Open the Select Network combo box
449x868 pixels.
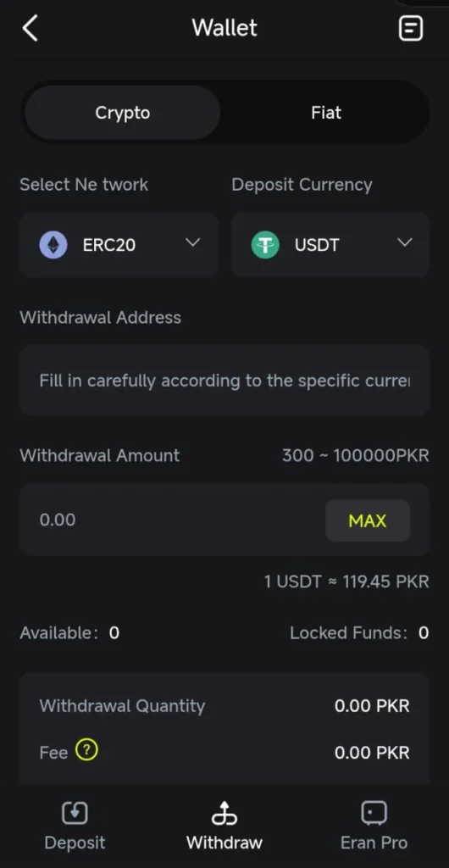pos(119,244)
